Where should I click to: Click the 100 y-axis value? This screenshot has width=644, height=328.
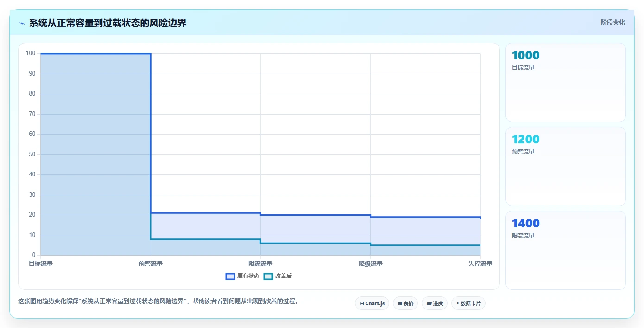click(x=31, y=53)
